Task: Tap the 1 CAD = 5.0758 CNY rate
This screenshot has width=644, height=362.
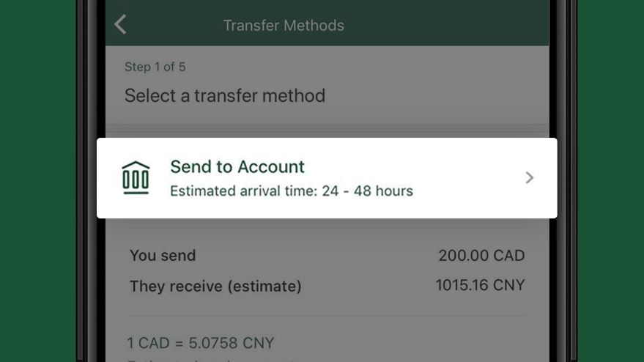Action: click(201, 343)
